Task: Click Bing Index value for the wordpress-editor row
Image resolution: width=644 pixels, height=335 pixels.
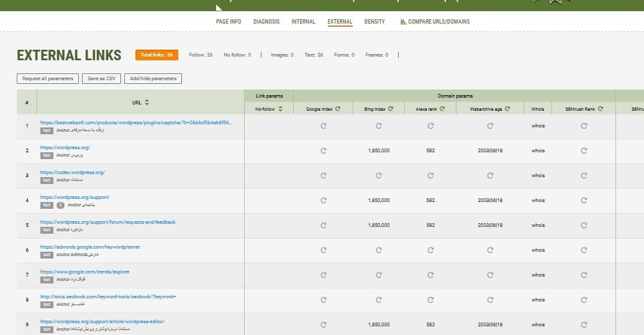Action: pos(379,324)
